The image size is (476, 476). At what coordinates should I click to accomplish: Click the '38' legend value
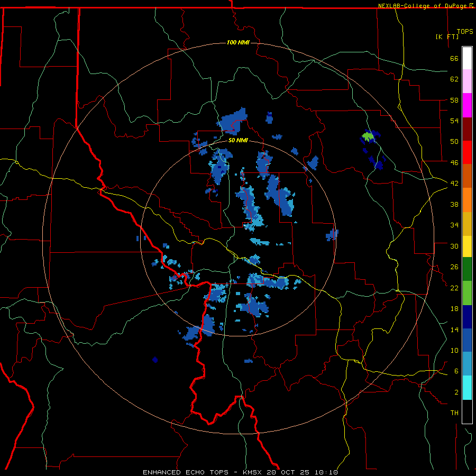pyautogui.click(x=454, y=204)
